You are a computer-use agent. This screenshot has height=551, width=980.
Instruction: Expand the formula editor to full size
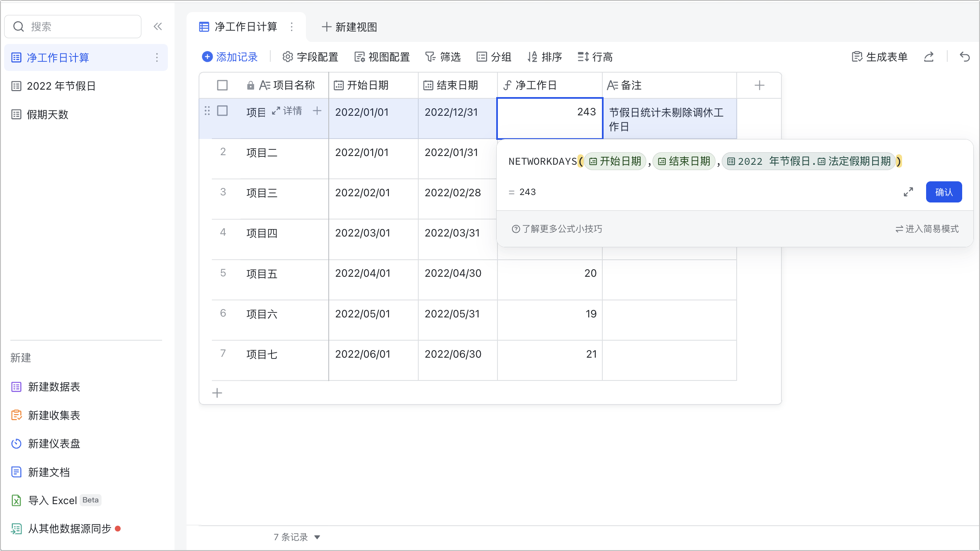tap(908, 192)
